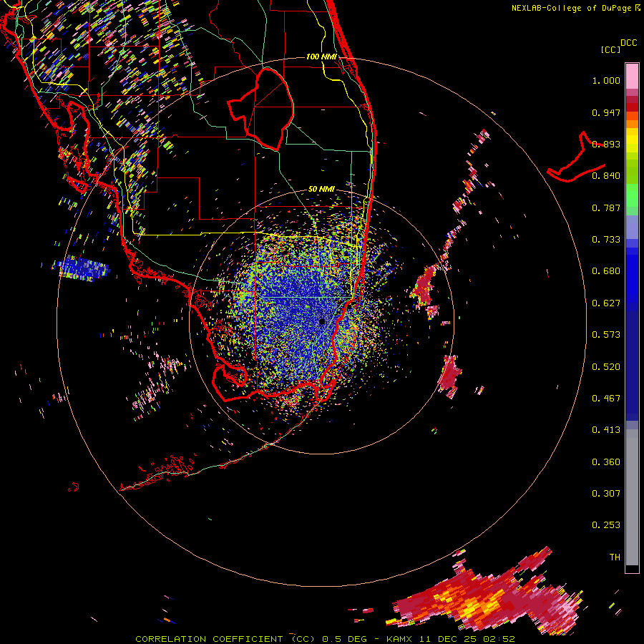Click the TH threshold label
The height and width of the screenshot is (644, 644).
click(x=615, y=557)
